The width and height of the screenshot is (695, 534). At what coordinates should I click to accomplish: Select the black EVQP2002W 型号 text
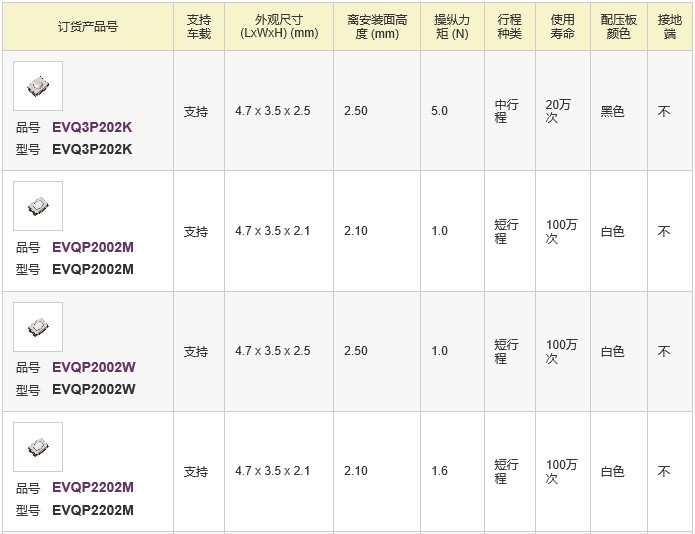click(x=94, y=389)
